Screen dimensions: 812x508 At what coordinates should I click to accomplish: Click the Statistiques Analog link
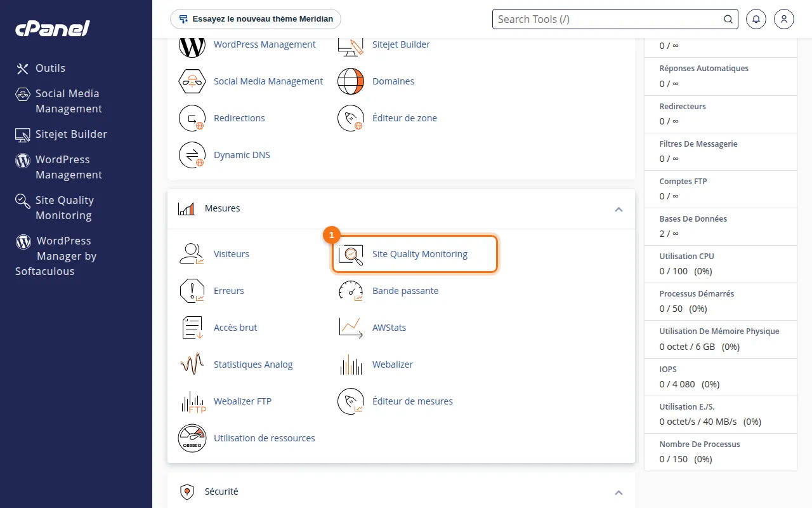[253, 364]
